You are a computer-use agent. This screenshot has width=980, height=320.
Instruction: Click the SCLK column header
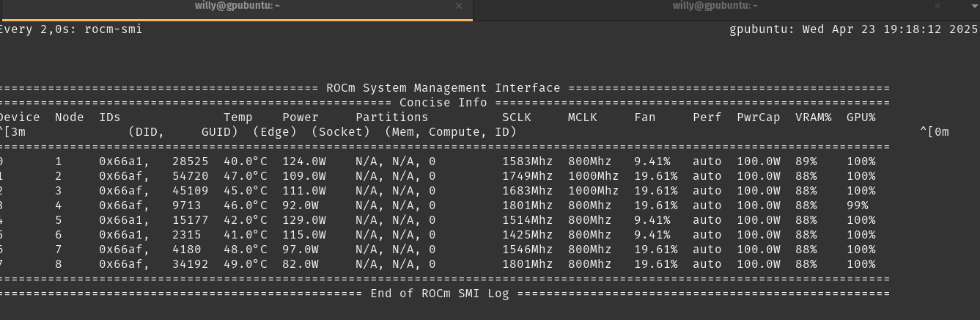coord(516,117)
